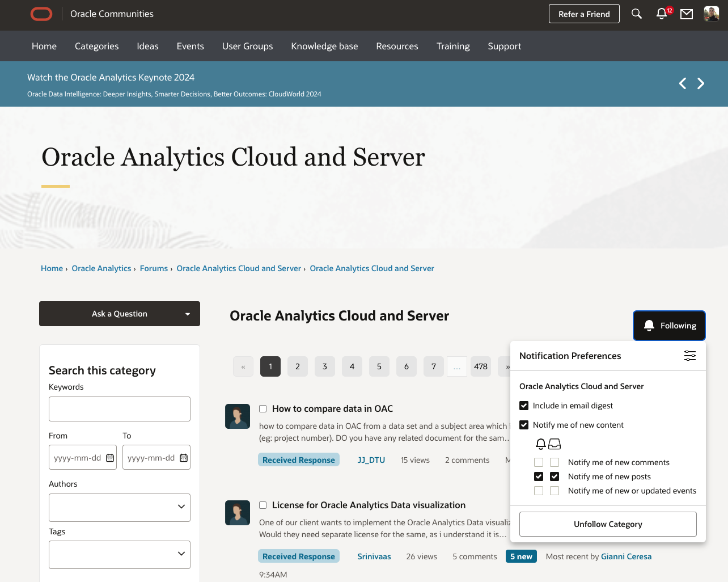Go to page 7
The image size is (728, 582).
click(x=434, y=366)
